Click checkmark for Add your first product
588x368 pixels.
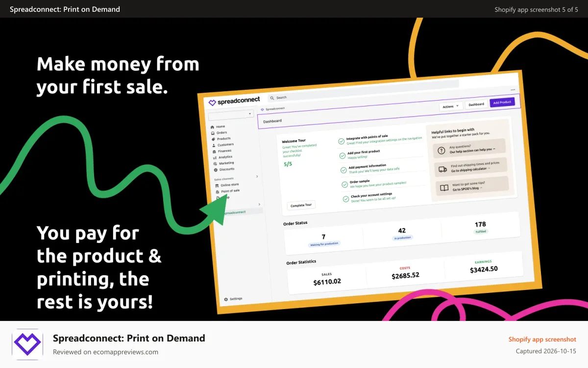(x=343, y=156)
